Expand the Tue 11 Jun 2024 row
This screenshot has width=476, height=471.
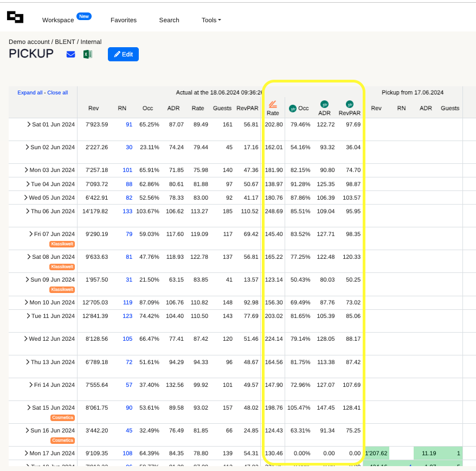click(x=28, y=316)
